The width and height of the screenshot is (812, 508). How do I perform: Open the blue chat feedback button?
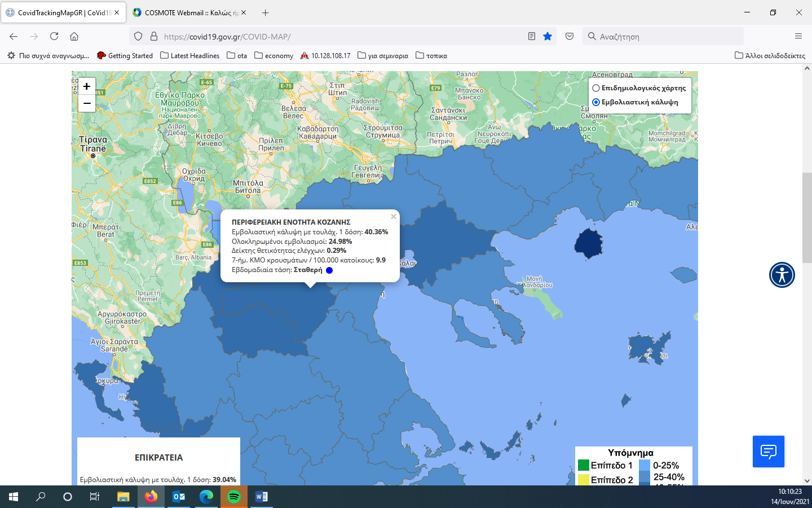point(769,452)
